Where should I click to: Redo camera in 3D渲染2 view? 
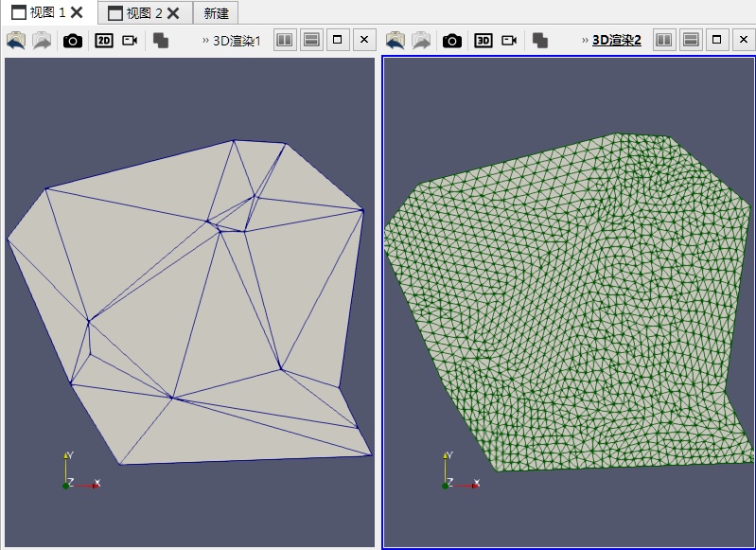tap(421, 41)
